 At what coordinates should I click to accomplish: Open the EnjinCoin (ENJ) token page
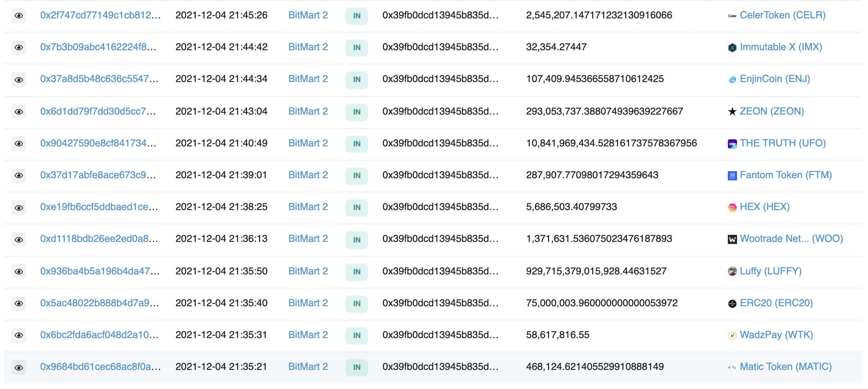pos(775,79)
